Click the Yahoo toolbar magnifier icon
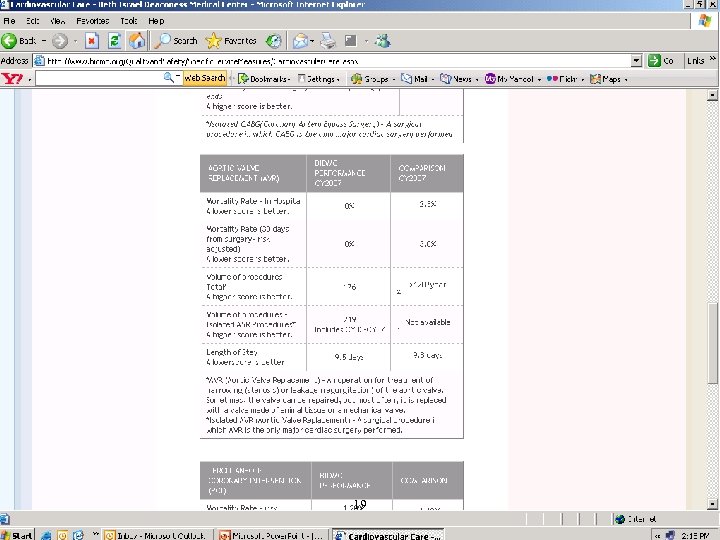The width and height of the screenshot is (720, 540). click(169, 78)
